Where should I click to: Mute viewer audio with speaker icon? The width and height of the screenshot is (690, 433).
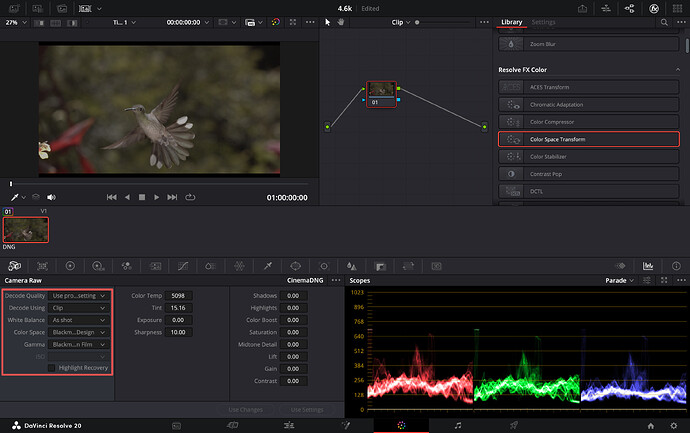pyautogui.click(x=51, y=197)
